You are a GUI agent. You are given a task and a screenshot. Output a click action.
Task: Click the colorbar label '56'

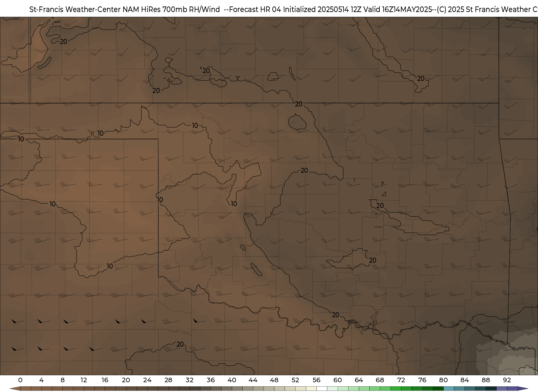point(316,380)
